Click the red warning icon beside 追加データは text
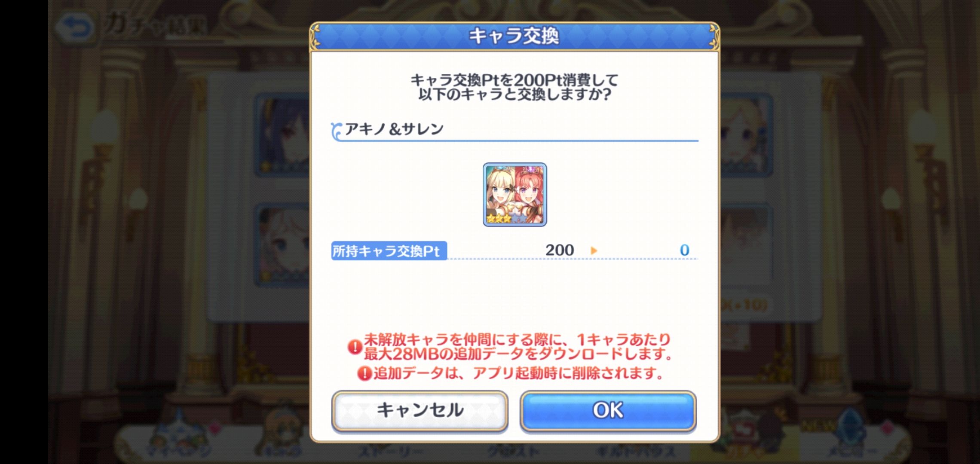Image resolution: width=980 pixels, height=464 pixels. (x=364, y=373)
